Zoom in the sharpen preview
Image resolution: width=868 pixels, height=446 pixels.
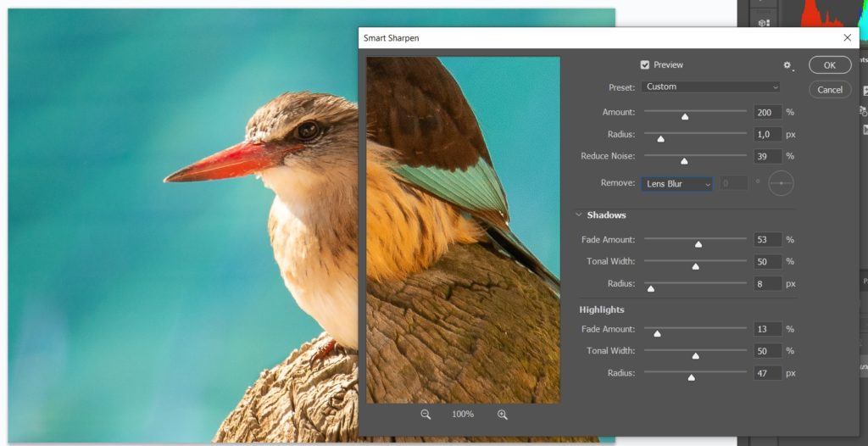tap(503, 415)
